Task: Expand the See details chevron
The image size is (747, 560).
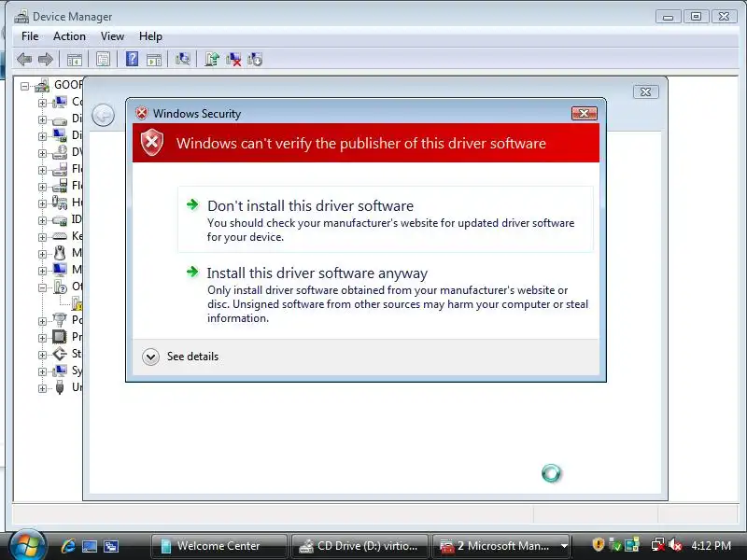Action: coord(150,357)
